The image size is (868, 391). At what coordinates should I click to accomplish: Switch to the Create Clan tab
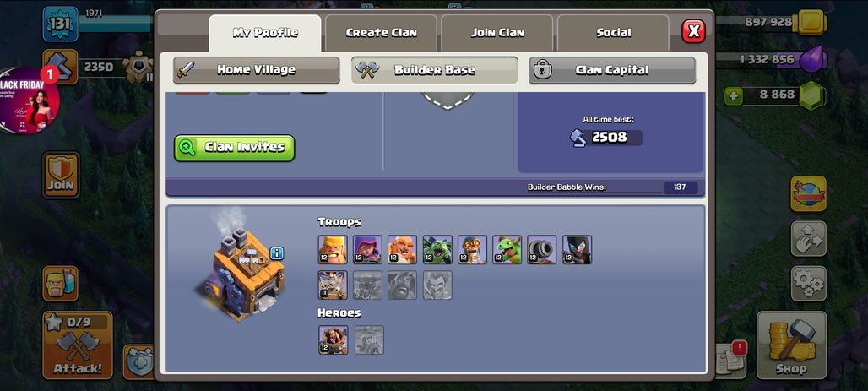click(x=382, y=33)
